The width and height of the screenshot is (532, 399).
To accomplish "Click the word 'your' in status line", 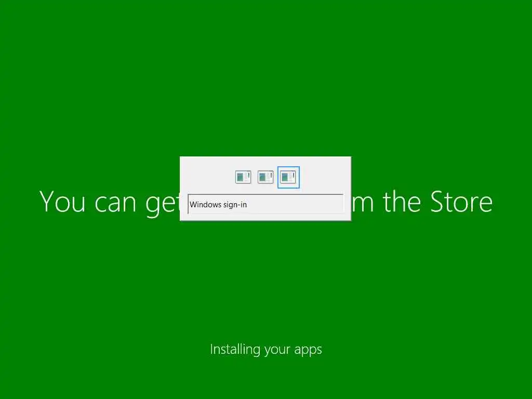I will click(x=277, y=351).
